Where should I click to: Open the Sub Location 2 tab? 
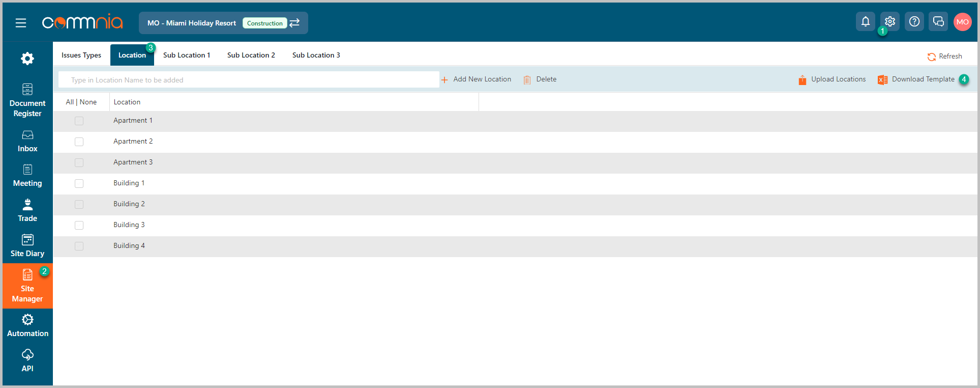tap(251, 56)
